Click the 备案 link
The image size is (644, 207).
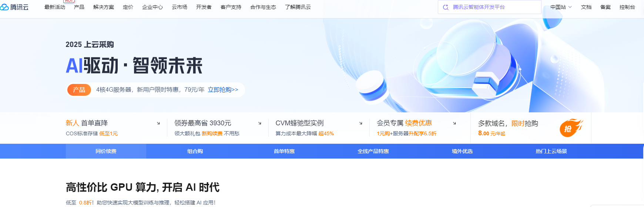click(606, 7)
